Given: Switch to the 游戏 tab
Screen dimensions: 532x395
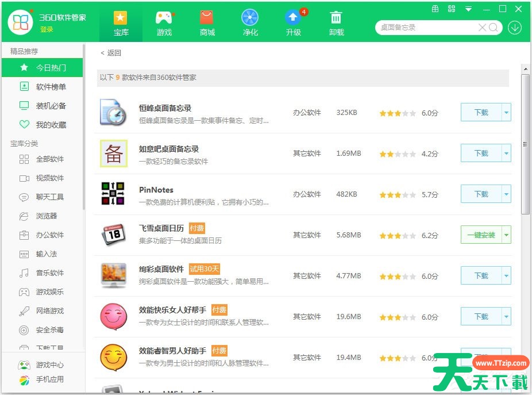Looking at the screenshot, I should click(164, 23).
